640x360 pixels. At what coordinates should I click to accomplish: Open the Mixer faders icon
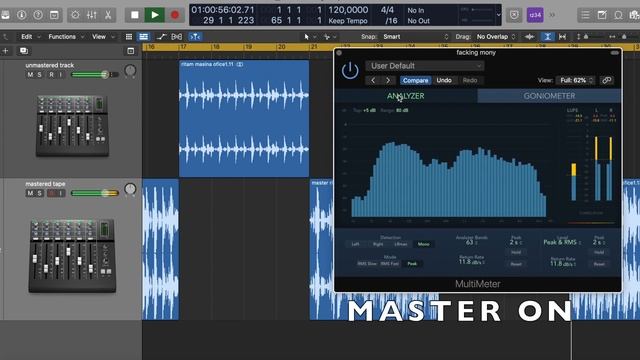click(91, 15)
